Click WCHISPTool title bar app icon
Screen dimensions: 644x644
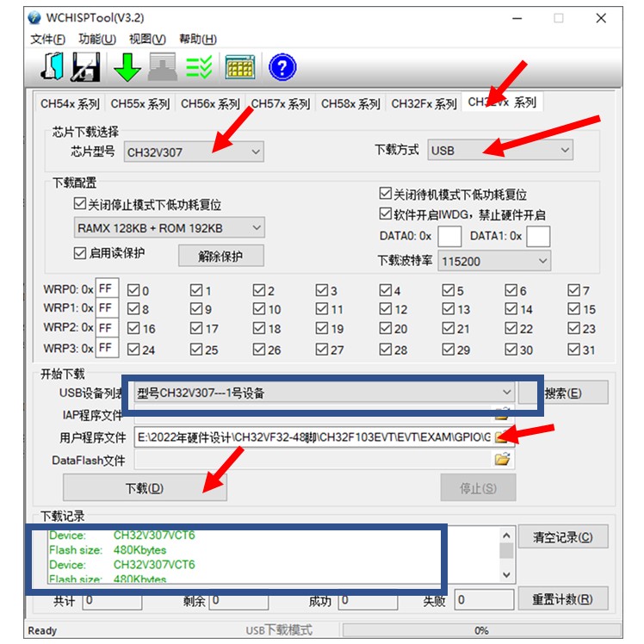click(x=34, y=18)
